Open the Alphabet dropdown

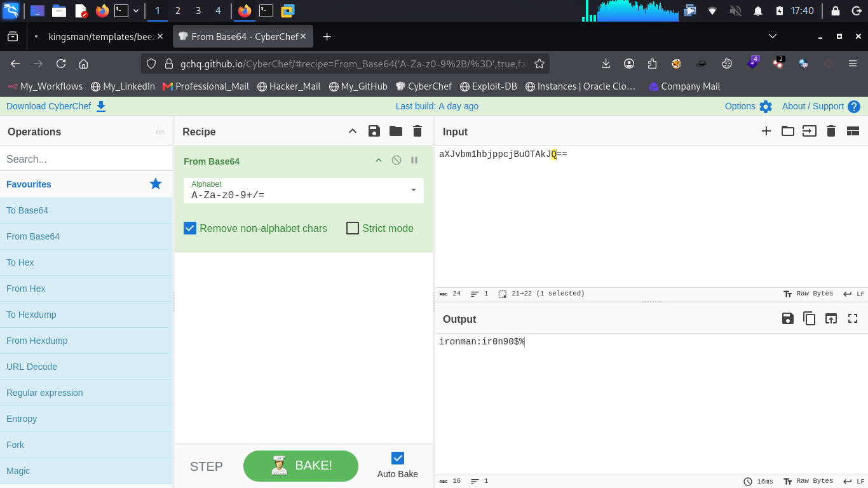[304, 190]
